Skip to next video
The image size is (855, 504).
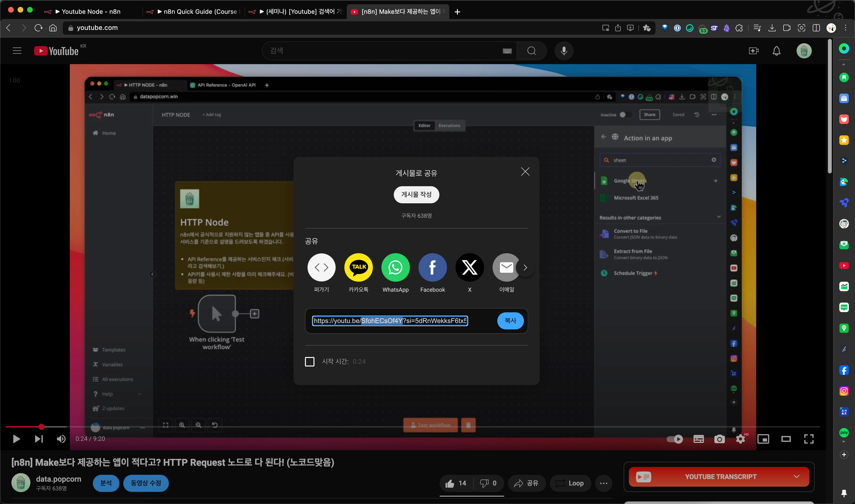tap(39, 439)
